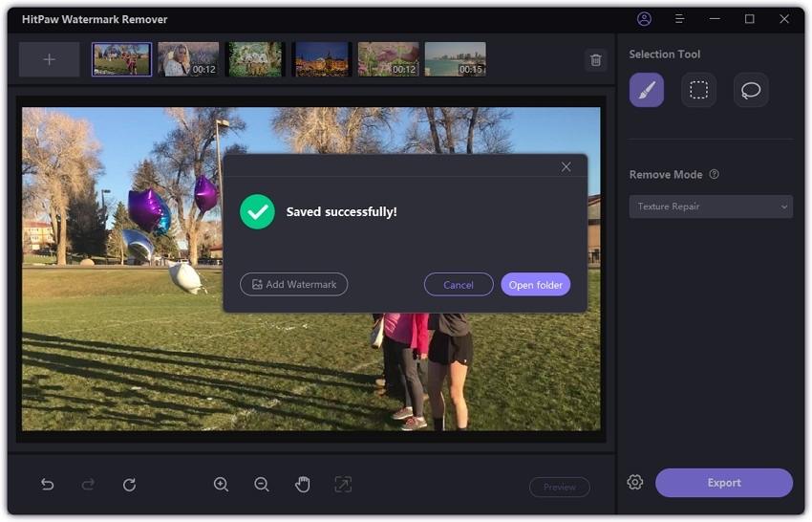Select the koala animals thumbnail

(255, 59)
